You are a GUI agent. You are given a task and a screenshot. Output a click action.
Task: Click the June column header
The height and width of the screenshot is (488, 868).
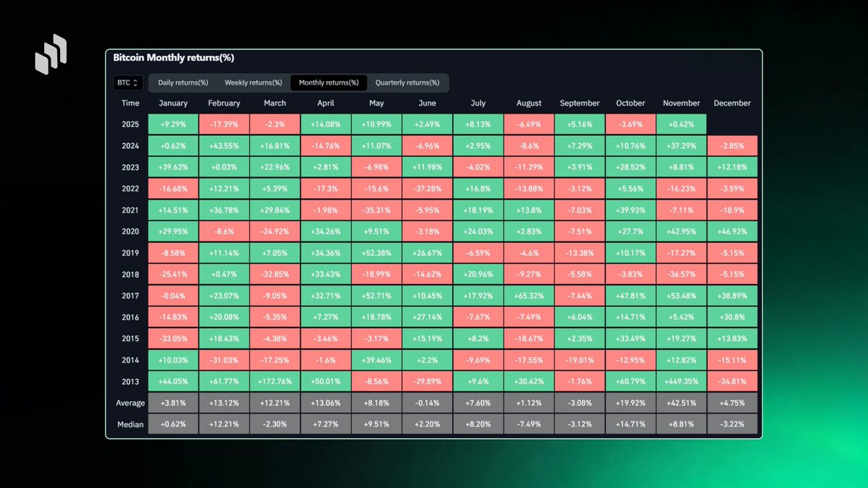pos(427,103)
